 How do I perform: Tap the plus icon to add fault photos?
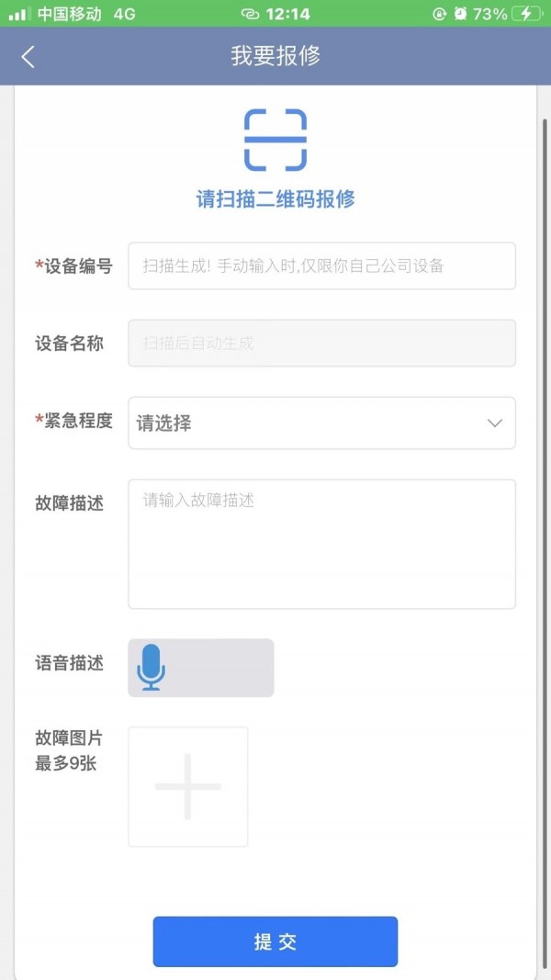pyautogui.click(x=187, y=786)
